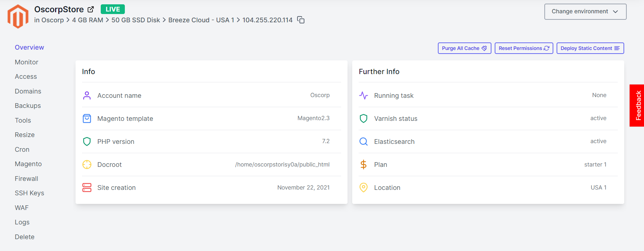644x251 pixels.
Task: Click 'Breeze Cloud - USA 1' breadcrumb
Action: [201, 20]
